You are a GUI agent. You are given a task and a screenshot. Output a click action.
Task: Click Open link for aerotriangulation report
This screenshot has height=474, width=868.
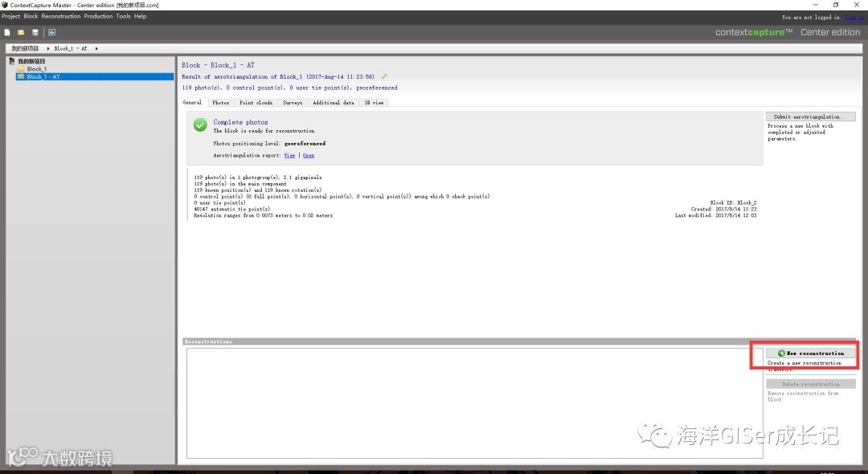309,155
